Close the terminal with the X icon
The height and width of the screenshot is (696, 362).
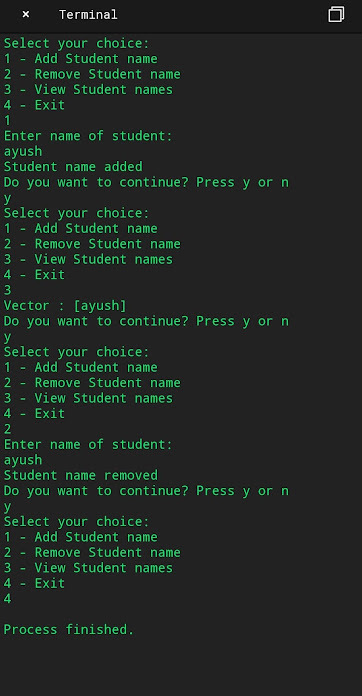(x=26, y=15)
